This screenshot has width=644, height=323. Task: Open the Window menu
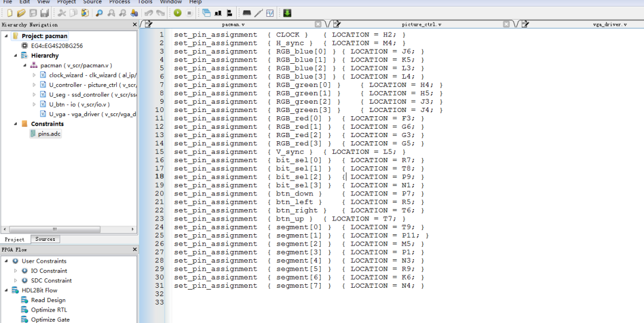point(171,2)
